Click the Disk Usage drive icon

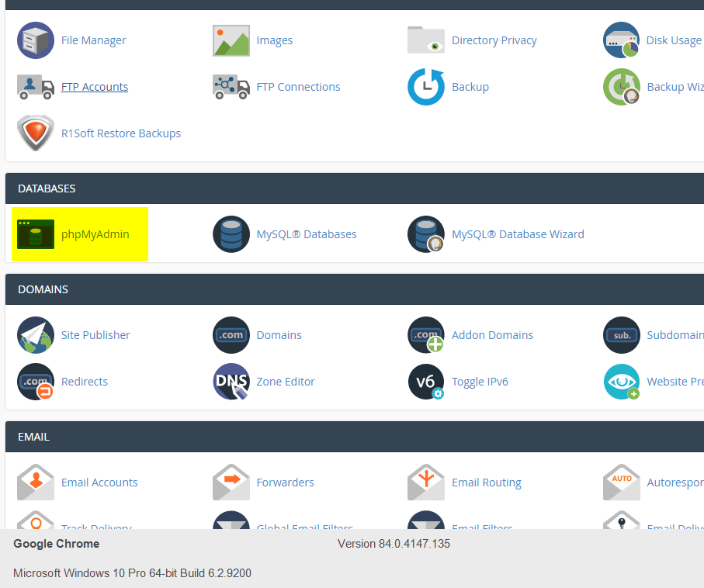tap(622, 40)
